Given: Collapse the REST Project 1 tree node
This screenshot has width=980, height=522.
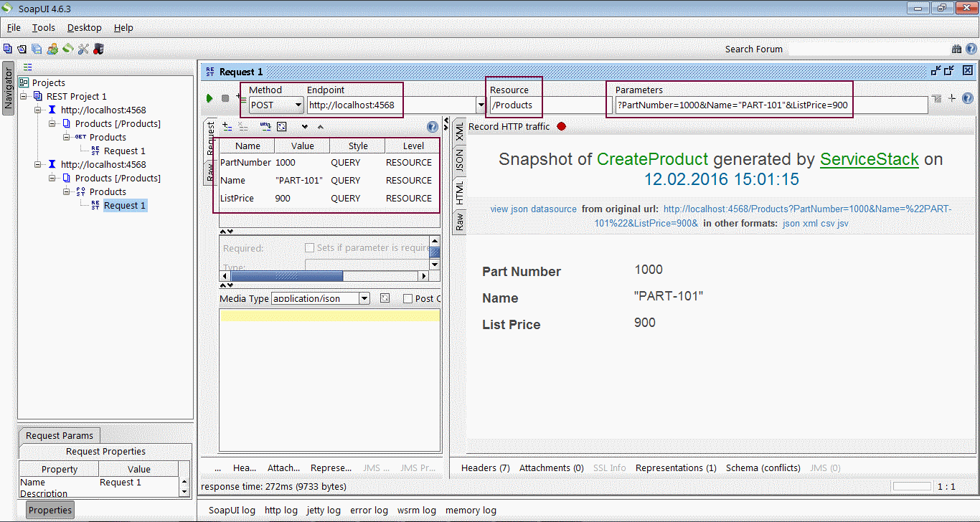Looking at the screenshot, I should click(x=24, y=96).
